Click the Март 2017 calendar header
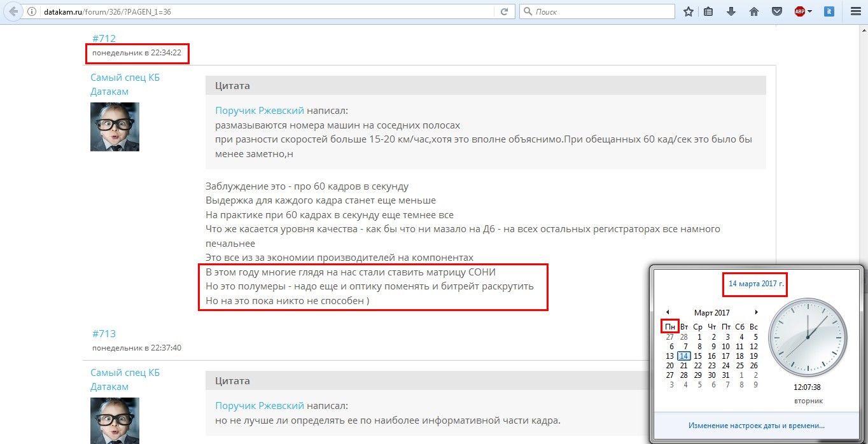 [x=711, y=312]
